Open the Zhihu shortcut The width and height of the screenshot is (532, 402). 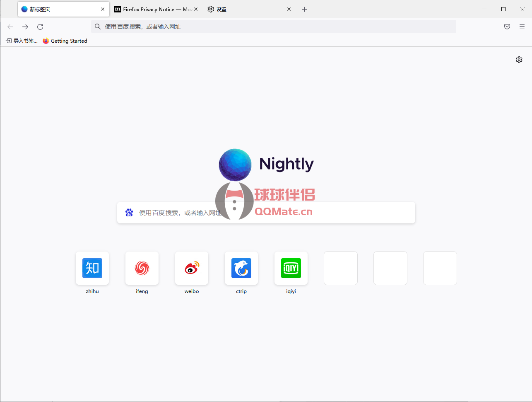point(92,268)
